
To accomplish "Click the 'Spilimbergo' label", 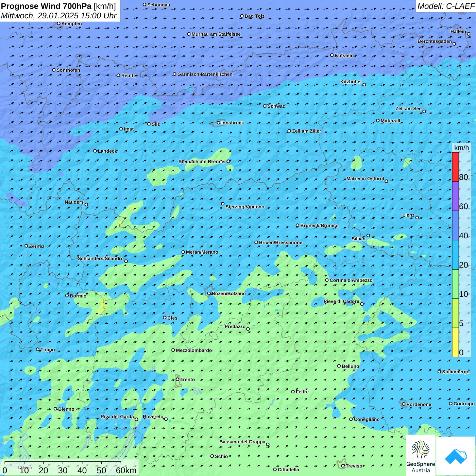I will point(456,372).
